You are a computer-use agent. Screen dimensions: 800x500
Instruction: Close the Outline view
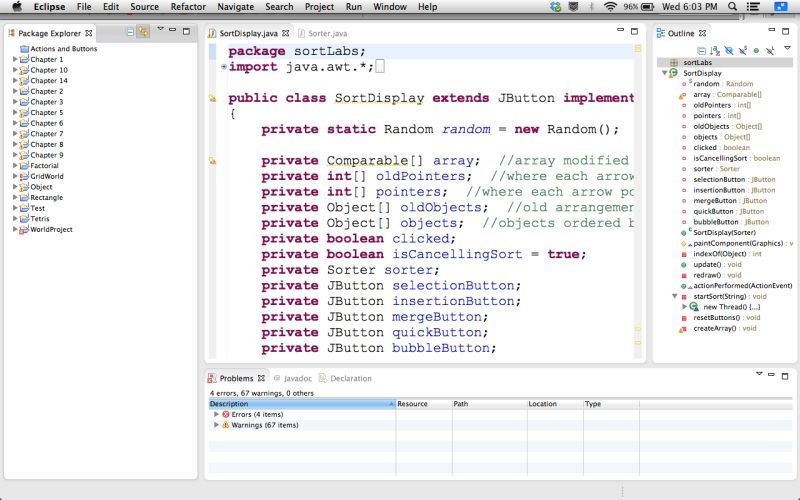703,33
